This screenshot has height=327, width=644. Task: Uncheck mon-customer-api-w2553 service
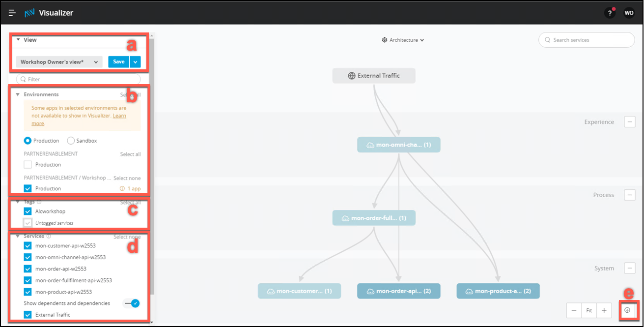(x=28, y=245)
